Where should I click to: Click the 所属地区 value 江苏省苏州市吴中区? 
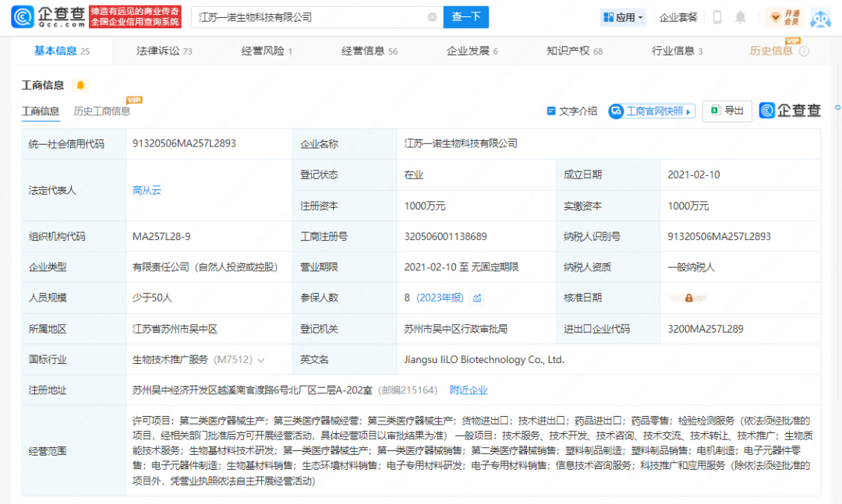pos(175,329)
